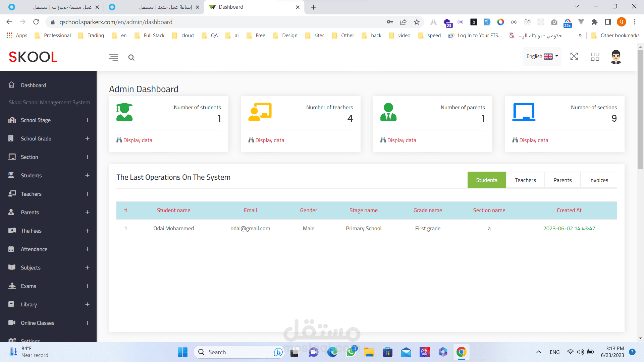Image resolution: width=644 pixels, height=362 pixels.
Task: Expand the Parents sidebar menu
Action: pos(87,212)
